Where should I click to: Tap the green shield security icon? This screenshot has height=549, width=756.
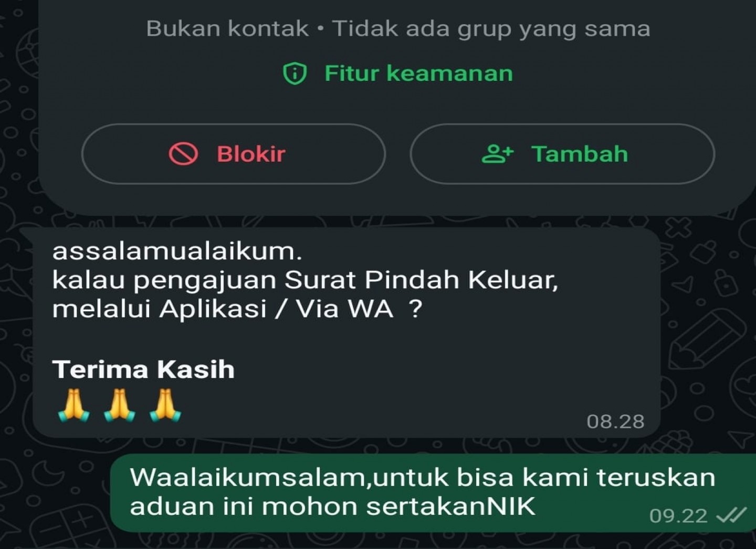(x=295, y=73)
